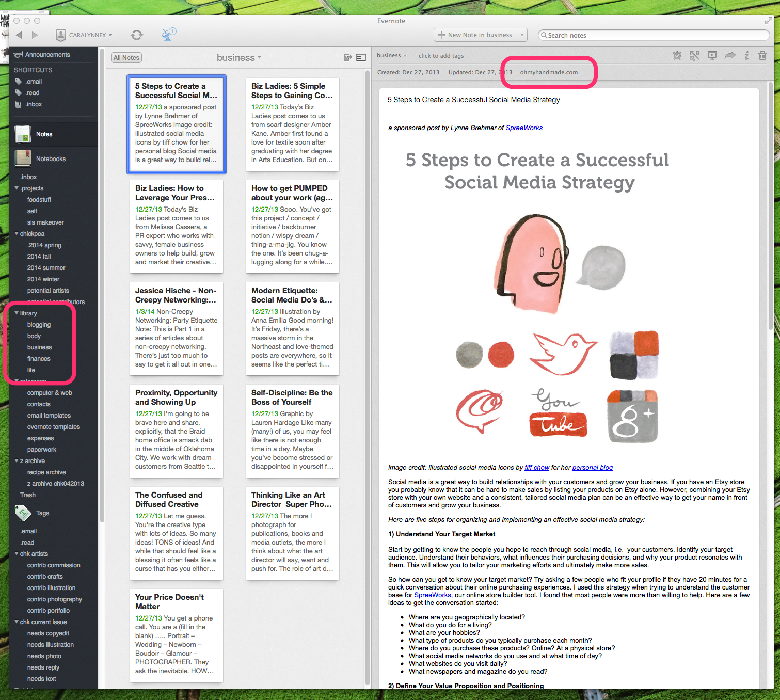780x700 pixels.
Task: Click the sync circular arrows icon
Action: 137,35
